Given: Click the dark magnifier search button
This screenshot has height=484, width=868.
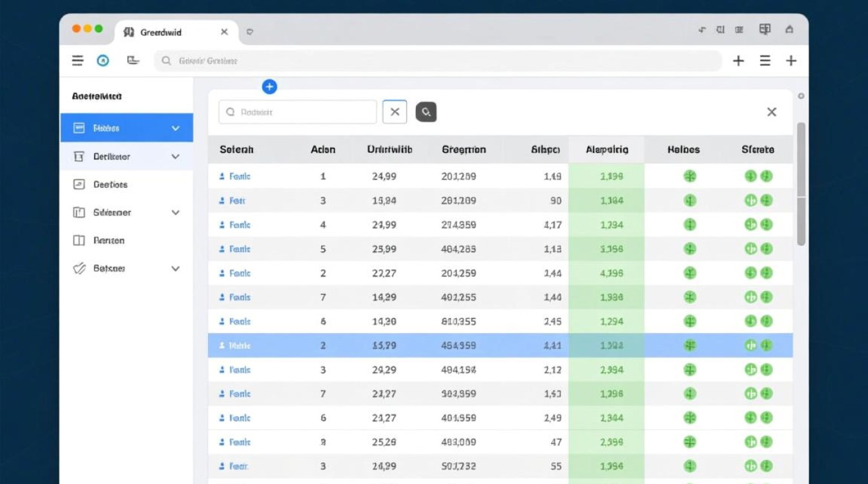Looking at the screenshot, I should (x=426, y=112).
